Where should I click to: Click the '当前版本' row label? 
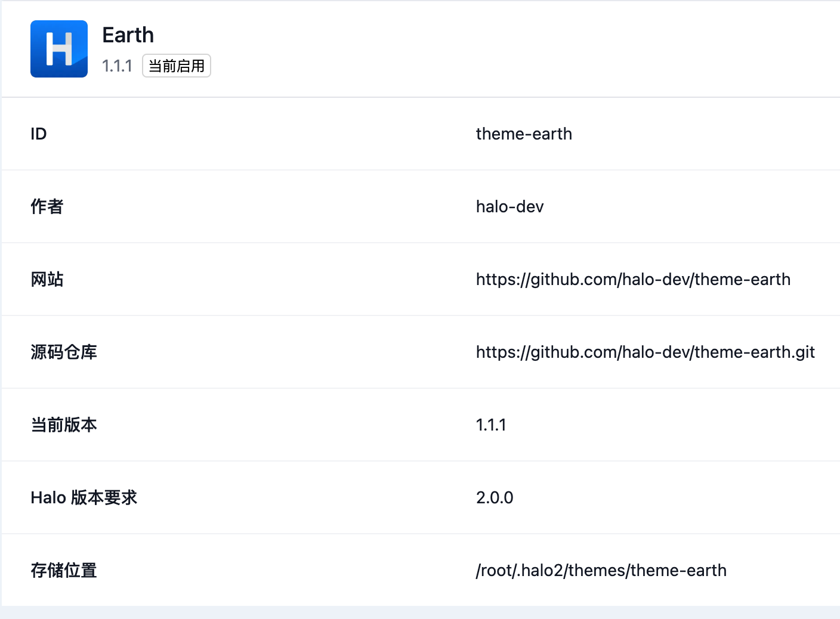pyautogui.click(x=64, y=425)
